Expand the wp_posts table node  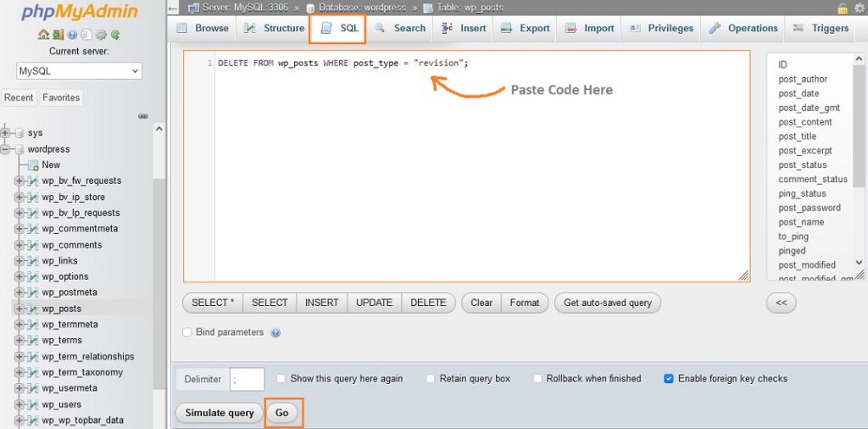click(19, 309)
